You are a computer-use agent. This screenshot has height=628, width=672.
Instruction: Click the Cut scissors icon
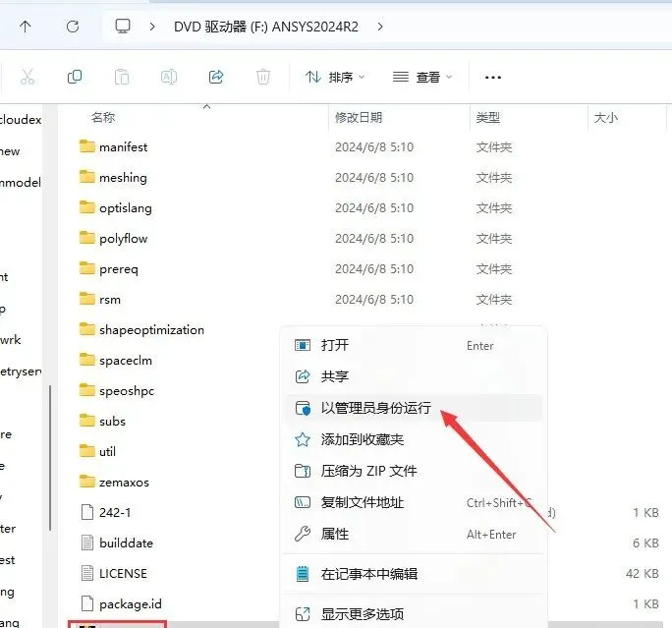(x=28, y=78)
